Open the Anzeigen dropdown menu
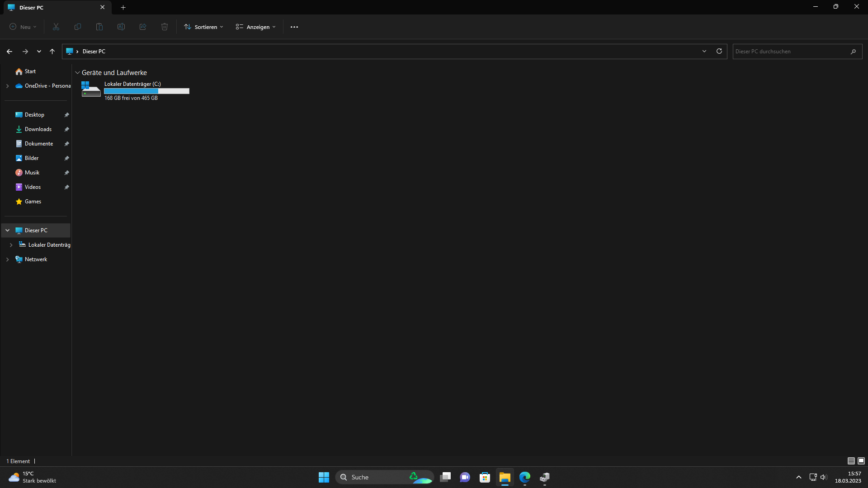 click(x=255, y=27)
